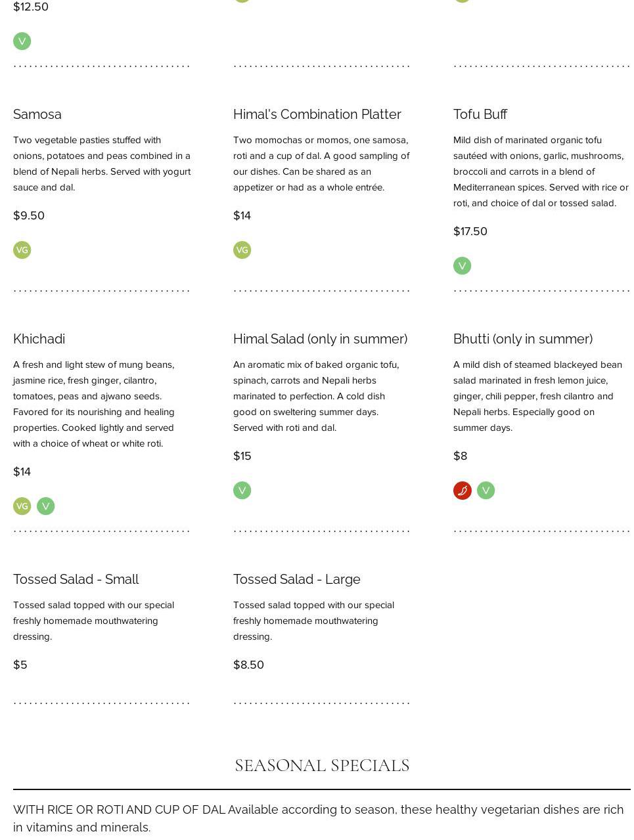This screenshot has height=840, width=634.
Task: Select the Khichadi dish title
Action: click(x=39, y=339)
